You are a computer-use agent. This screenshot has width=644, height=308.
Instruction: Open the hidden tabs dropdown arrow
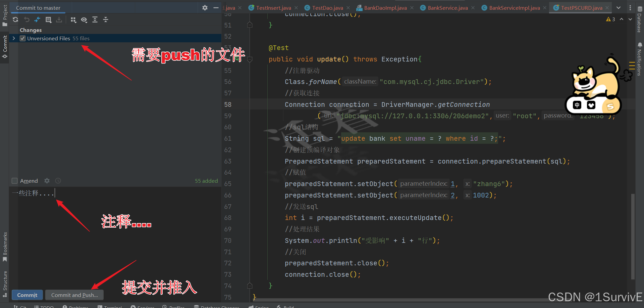click(619, 8)
